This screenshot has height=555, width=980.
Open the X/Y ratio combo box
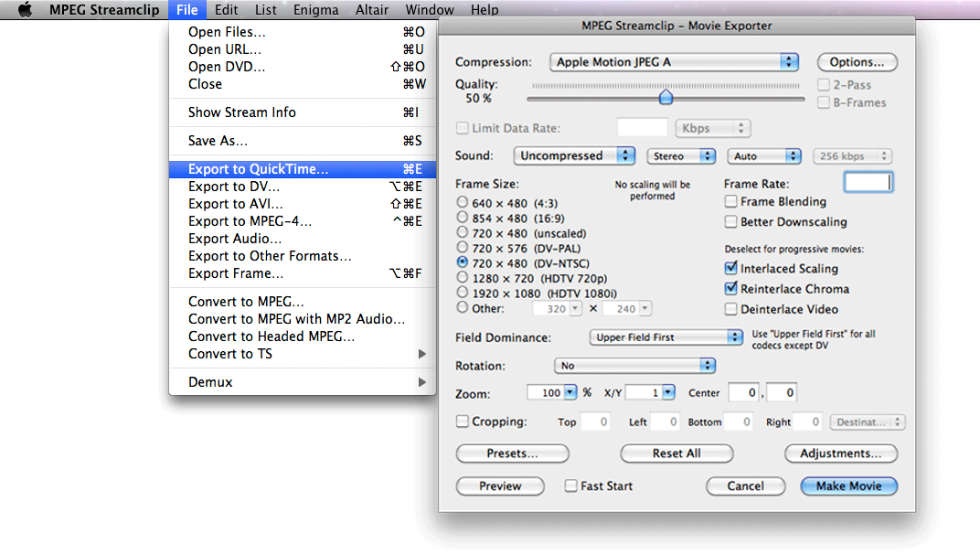(650, 392)
